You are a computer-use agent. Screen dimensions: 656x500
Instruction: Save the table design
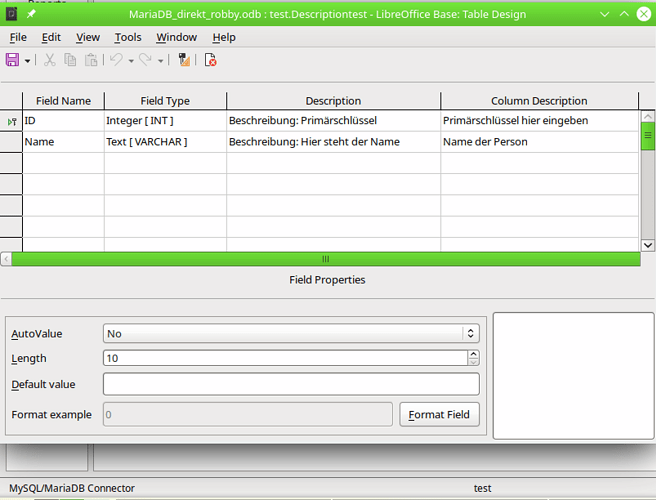pyautogui.click(x=12, y=60)
